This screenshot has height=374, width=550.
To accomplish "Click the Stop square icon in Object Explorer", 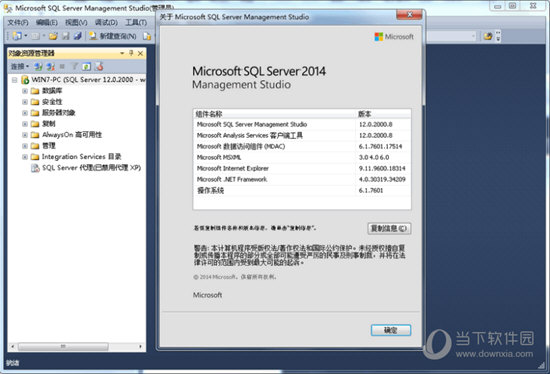I will pyautogui.click(x=62, y=66).
